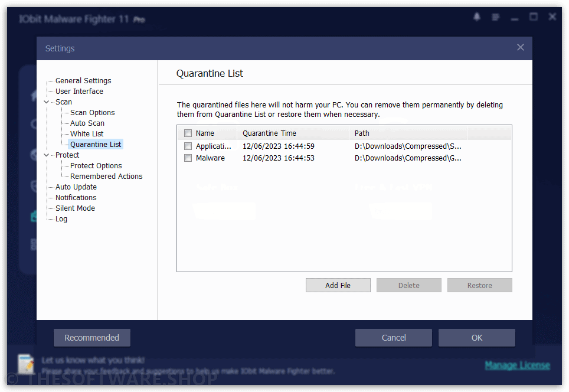Viewport: 569px width, 392px height.
Task: Go to Auto Scan settings
Action: pyautogui.click(x=87, y=123)
